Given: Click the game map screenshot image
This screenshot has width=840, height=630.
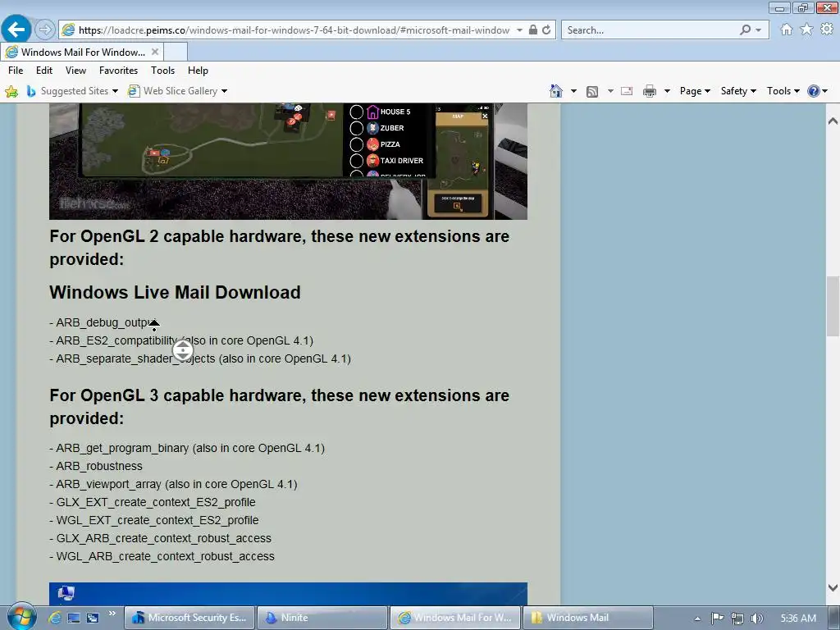Looking at the screenshot, I should click(288, 162).
